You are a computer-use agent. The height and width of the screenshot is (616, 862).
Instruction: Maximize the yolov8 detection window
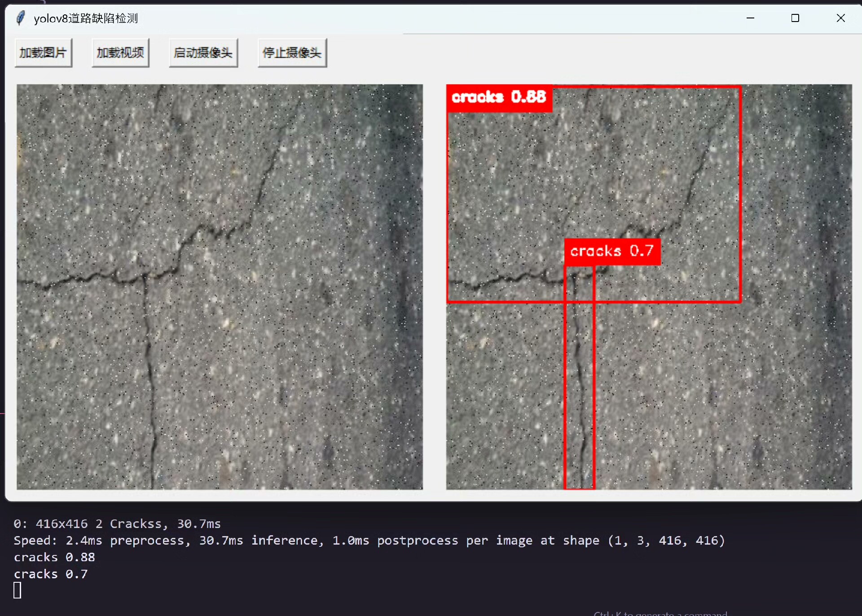click(x=795, y=18)
